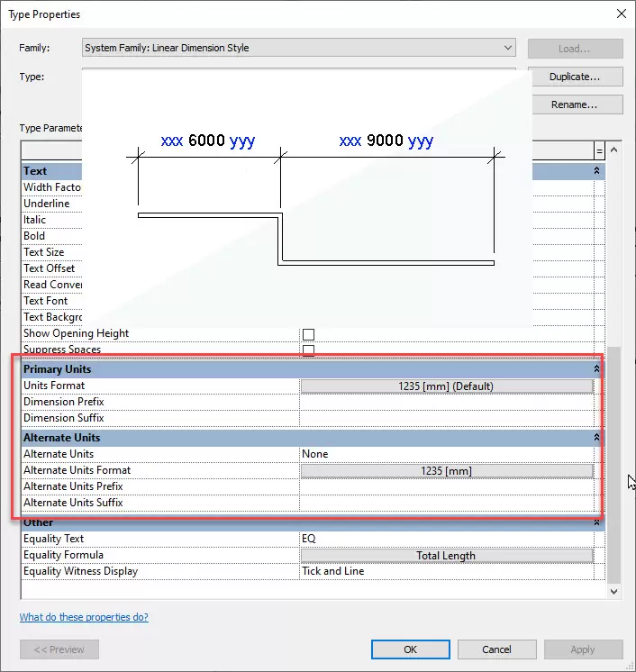This screenshot has height=672, width=636.
Task: Collapse the Alternate Units section
Action: point(596,438)
